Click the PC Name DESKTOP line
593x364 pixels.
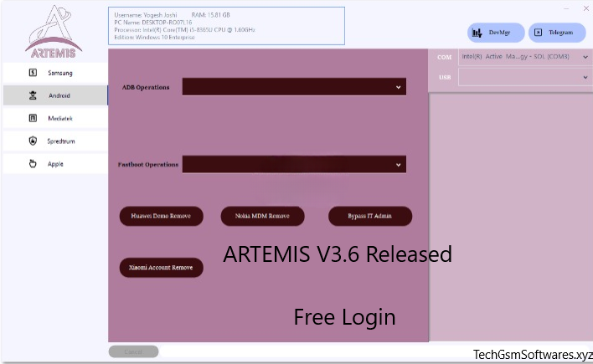pos(152,23)
